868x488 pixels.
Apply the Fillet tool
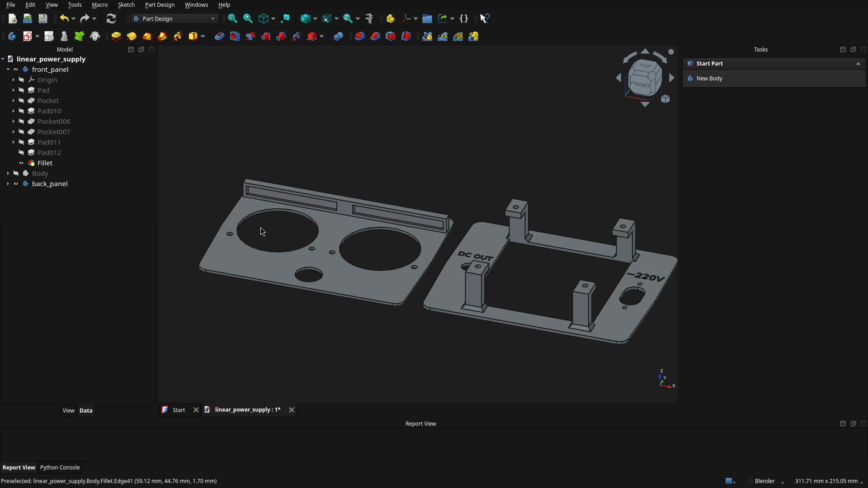360,37
